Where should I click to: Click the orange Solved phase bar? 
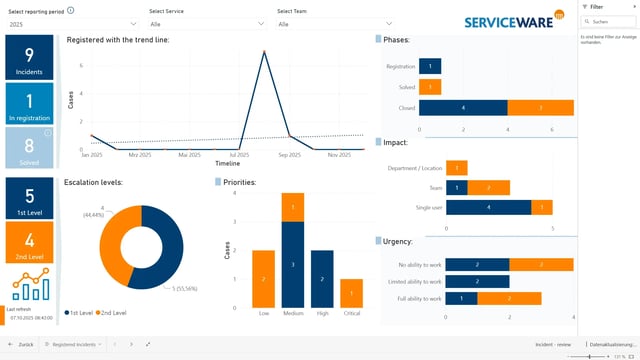(430, 87)
